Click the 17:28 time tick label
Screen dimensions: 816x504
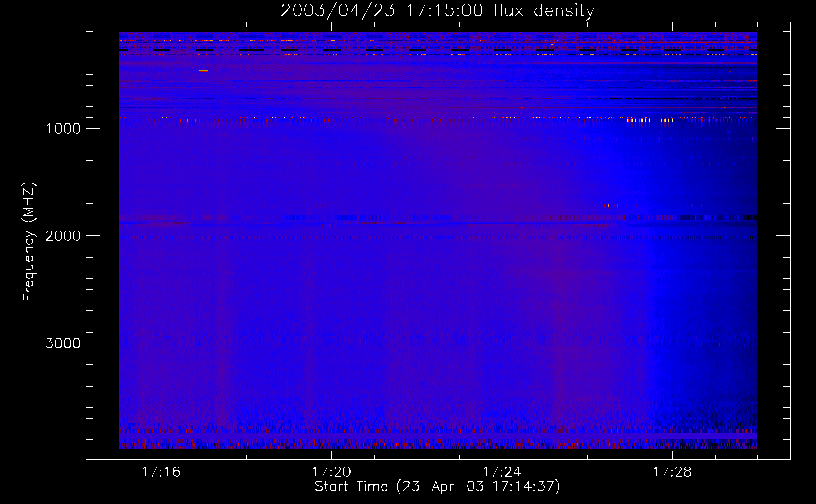click(672, 472)
